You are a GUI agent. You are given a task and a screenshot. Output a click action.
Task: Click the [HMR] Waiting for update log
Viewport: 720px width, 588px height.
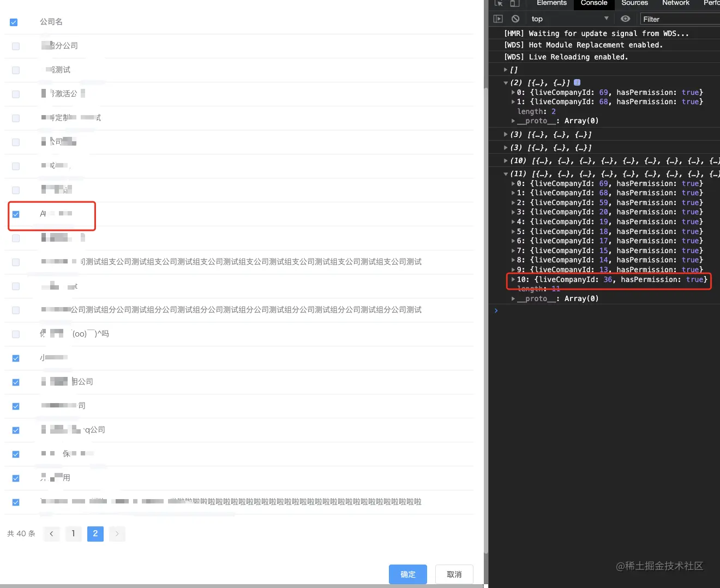click(597, 34)
